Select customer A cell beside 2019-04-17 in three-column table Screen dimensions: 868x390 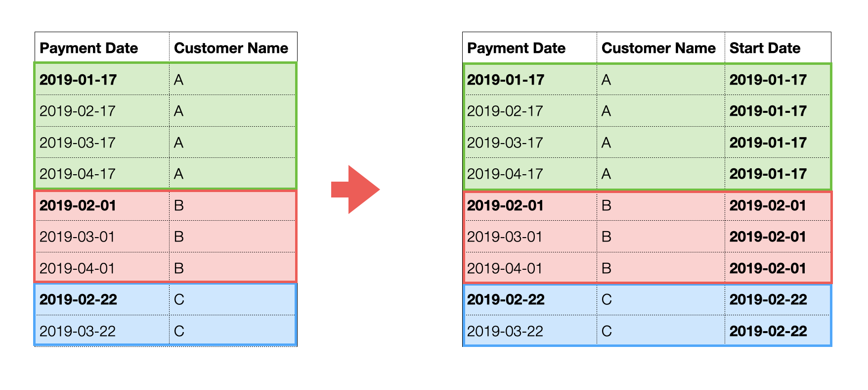point(607,174)
